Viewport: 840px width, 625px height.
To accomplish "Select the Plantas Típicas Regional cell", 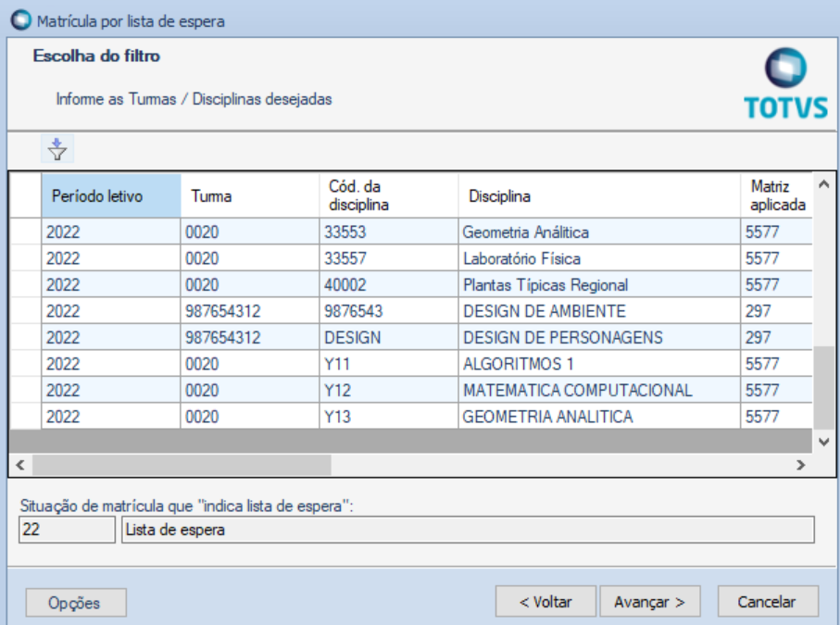I will 599,285.
